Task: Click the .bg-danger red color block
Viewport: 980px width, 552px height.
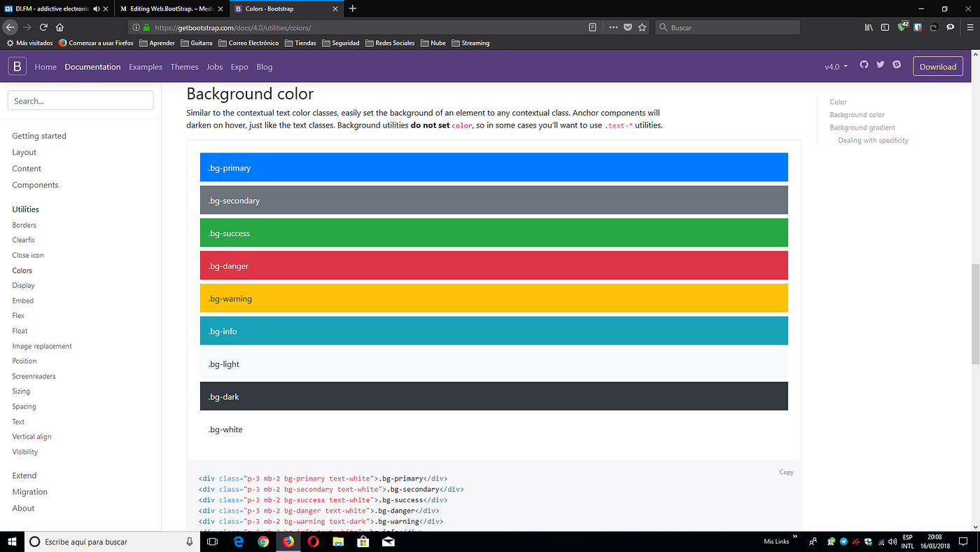Action: [x=493, y=265]
